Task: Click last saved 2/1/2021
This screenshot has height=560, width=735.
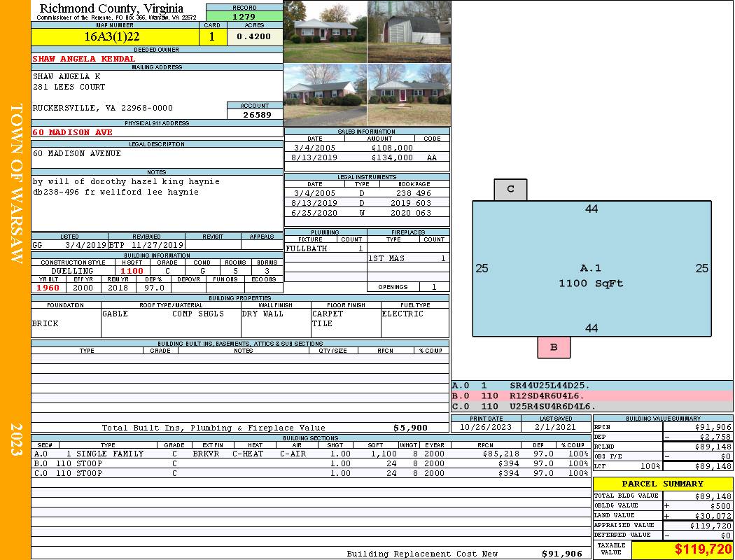Action: pyautogui.click(x=556, y=427)
